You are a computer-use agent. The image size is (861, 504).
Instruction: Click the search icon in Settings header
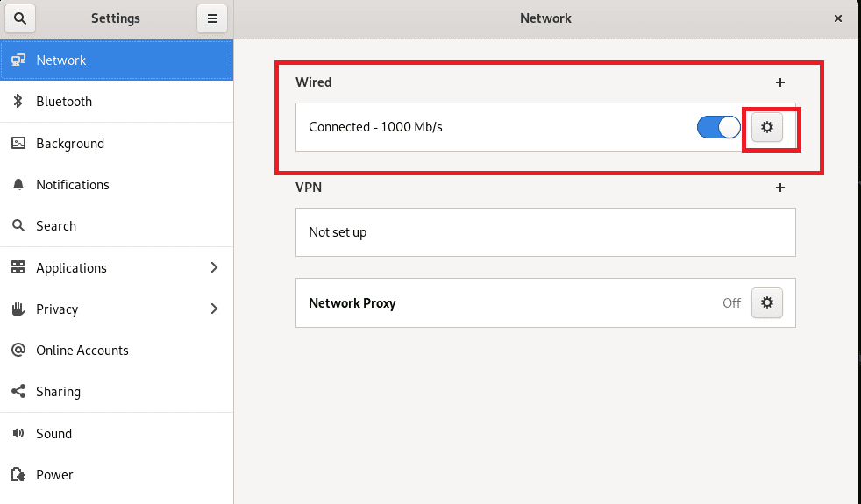tap(21, 18)
